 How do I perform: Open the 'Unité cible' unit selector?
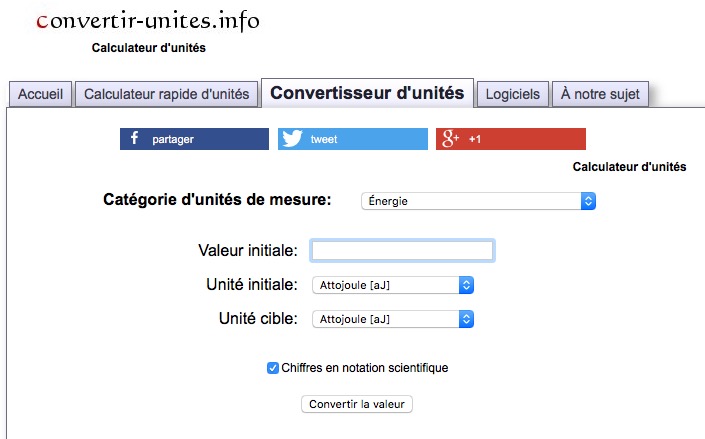392,319
